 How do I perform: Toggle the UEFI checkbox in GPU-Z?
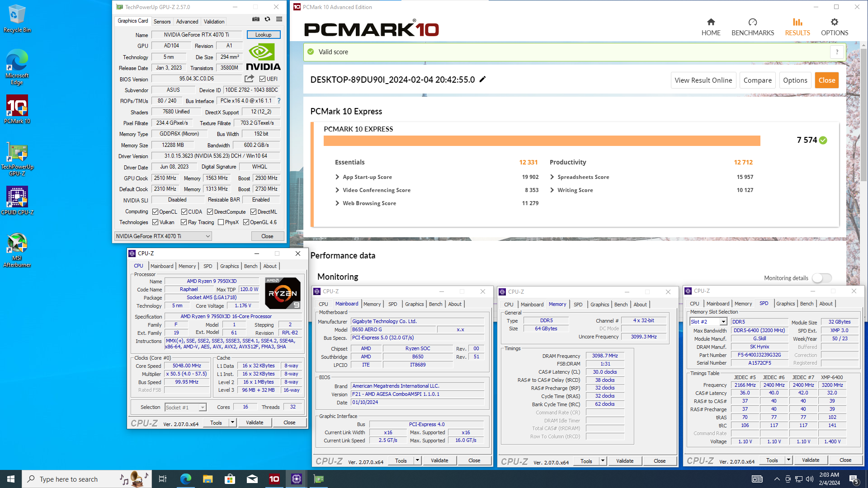point(262,79)
